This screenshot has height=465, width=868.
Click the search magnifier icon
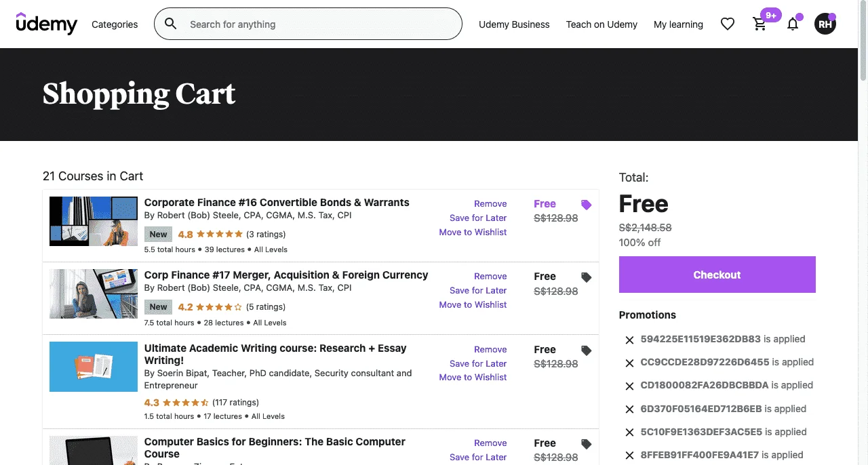[171, 24]
